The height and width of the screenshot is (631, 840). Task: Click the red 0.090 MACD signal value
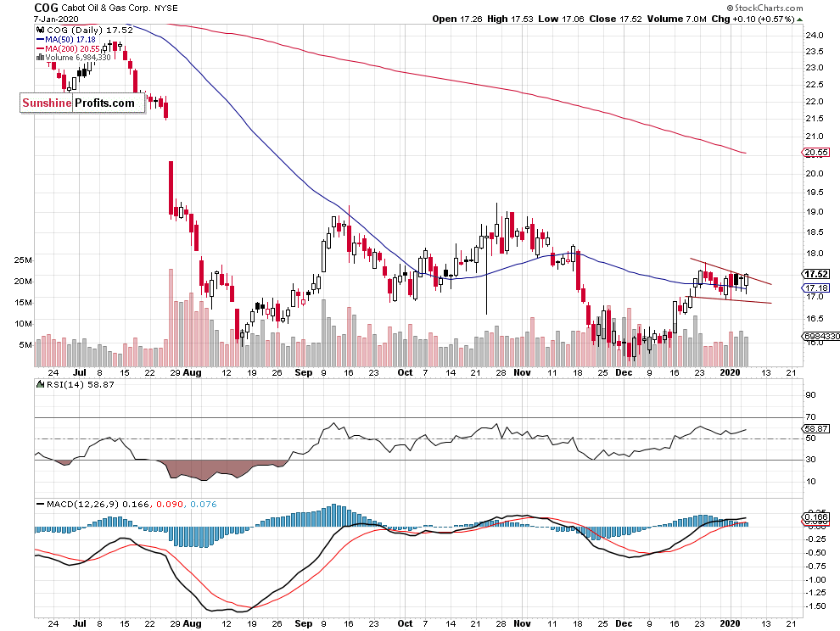(x=170, y=504)
